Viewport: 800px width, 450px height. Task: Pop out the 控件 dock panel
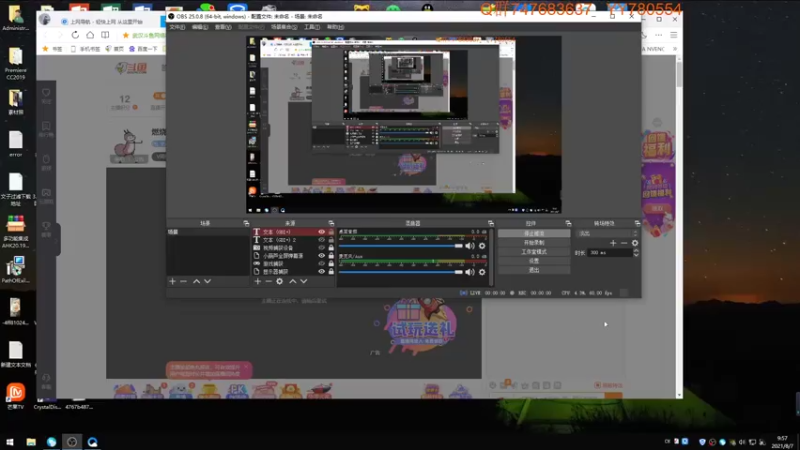(568, 223)
